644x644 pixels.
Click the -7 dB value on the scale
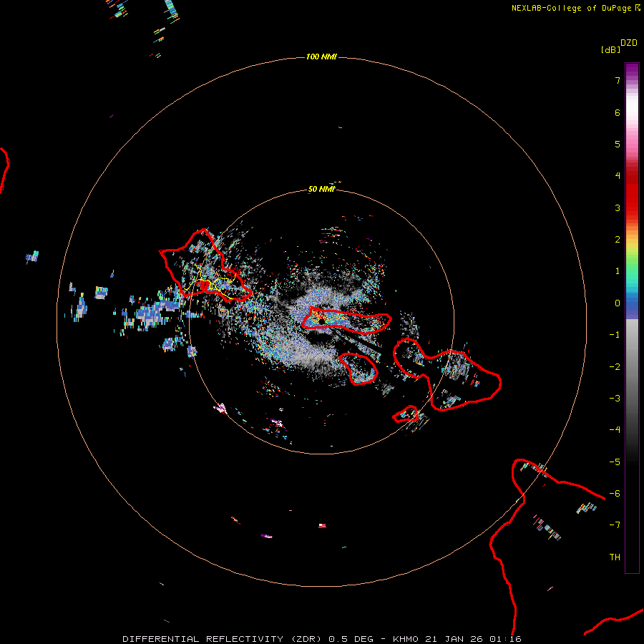[x=615, y=525]
